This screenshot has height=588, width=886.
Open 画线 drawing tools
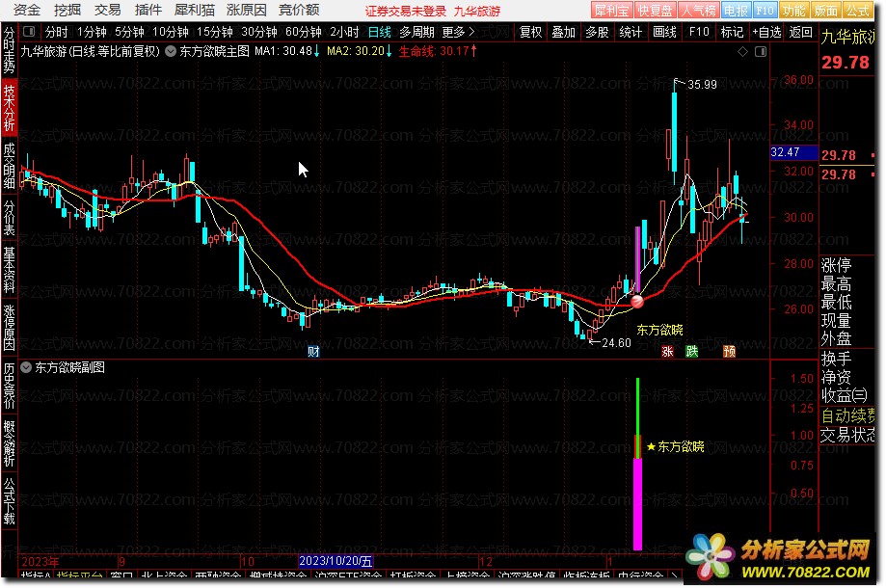664,32
